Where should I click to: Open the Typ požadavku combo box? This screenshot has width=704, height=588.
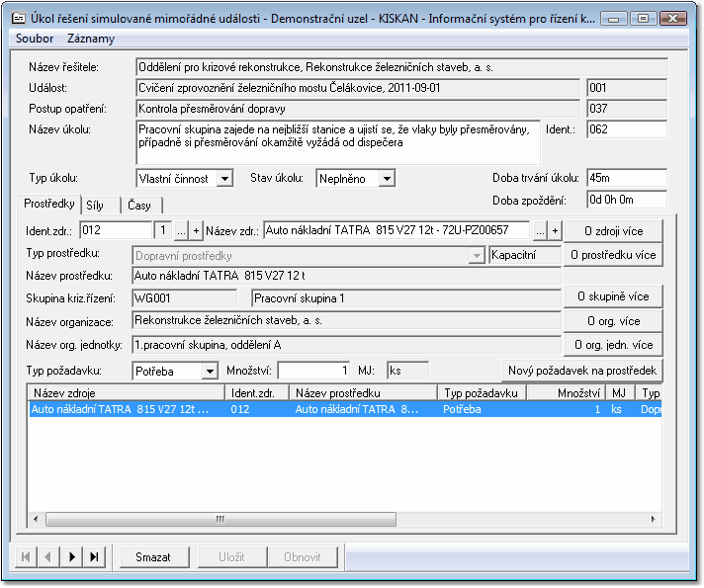pos(209,371)
